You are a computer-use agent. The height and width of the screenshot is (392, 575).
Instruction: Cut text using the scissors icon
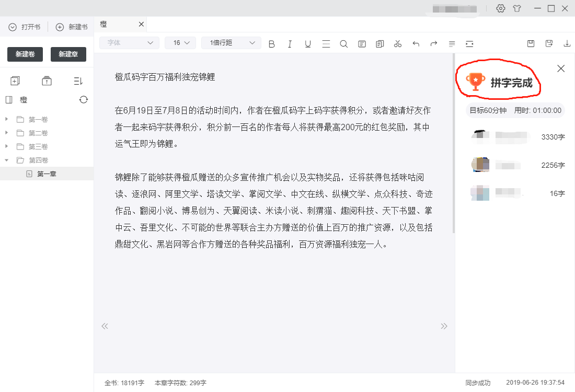click(398, 44)
